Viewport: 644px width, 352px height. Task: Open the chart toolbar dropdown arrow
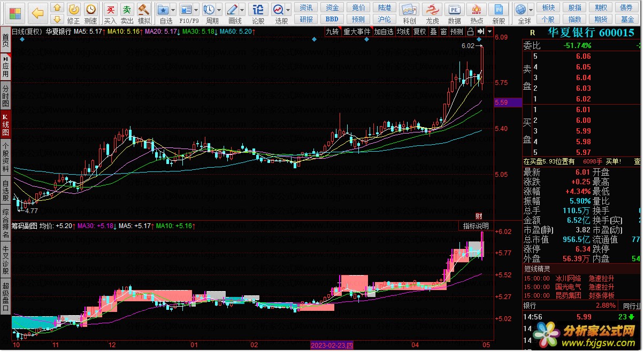click(489, 32)
